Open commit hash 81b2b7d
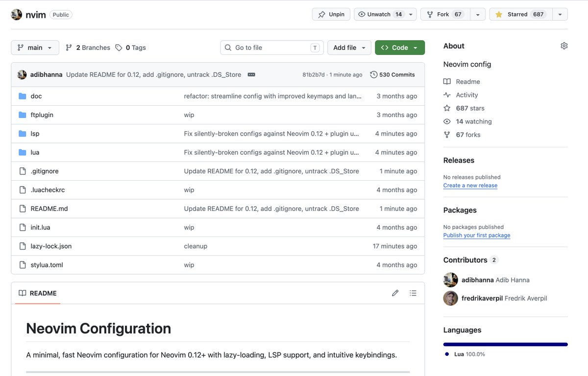Image resolution: width=588 pixels, height=376 pixels. tap(314, 75)
